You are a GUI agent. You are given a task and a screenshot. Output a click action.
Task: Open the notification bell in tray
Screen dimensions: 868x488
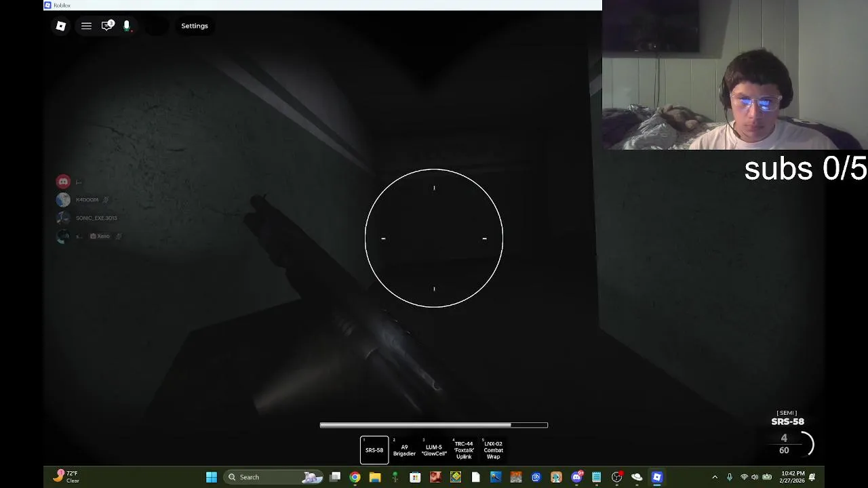[812, 477]
